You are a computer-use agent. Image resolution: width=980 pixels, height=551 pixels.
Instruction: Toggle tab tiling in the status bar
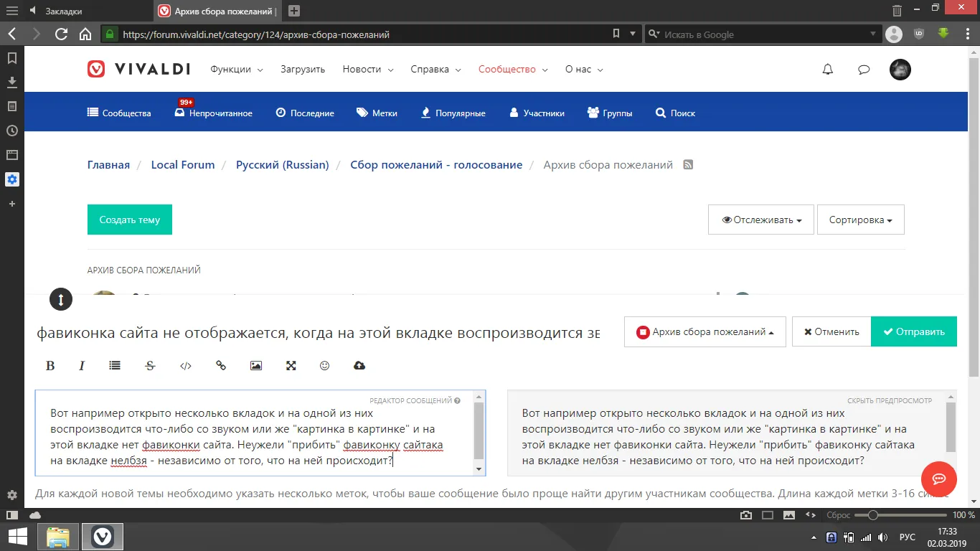pos(768,515)
